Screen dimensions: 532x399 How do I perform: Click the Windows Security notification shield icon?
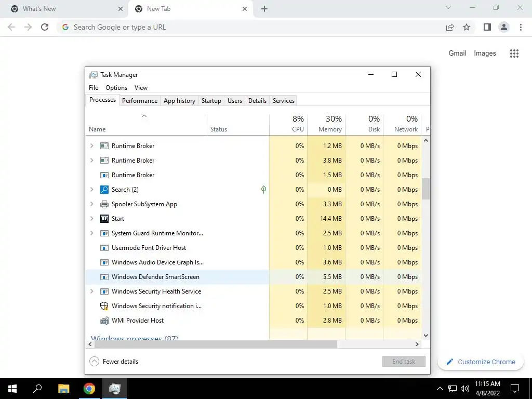coord(104,306)
